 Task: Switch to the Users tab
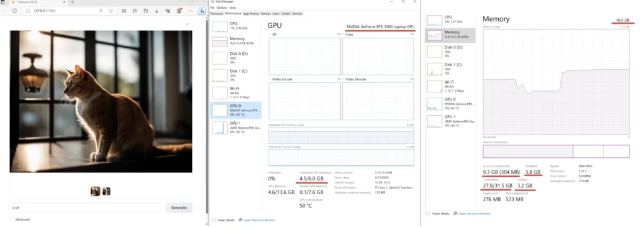[275, 14]
